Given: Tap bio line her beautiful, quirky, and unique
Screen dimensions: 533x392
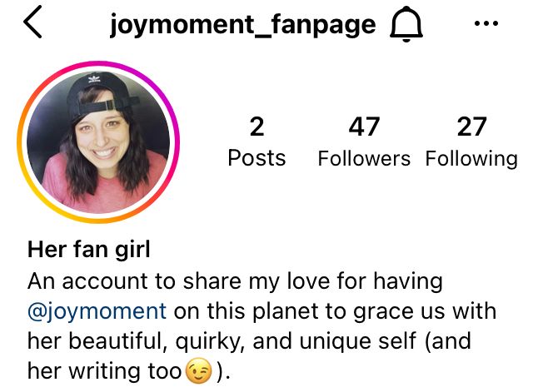Looking at the screenshot, I should point(222,341).
